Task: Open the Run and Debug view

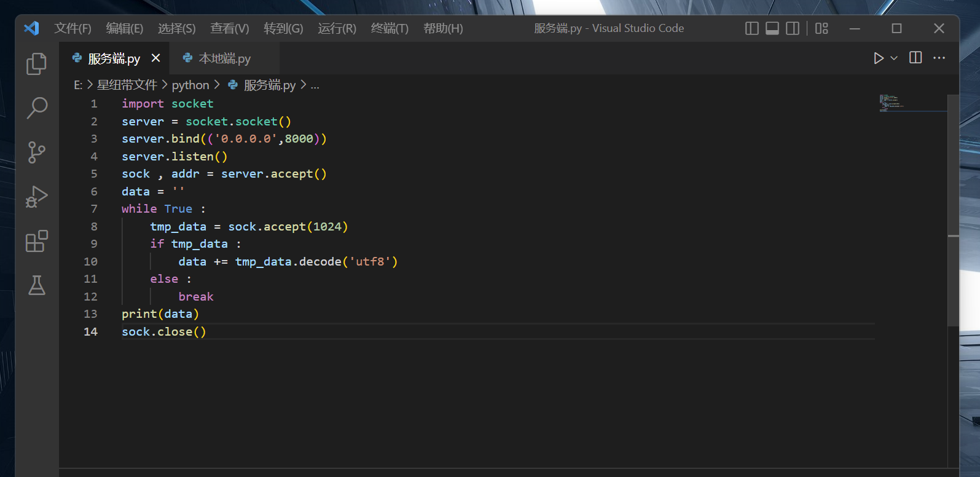Action: pyautogui.click(x=37, y=197)
